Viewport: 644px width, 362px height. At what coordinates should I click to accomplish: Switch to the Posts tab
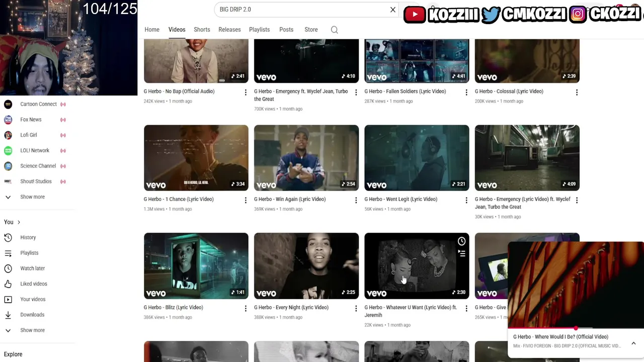point(286,30)
